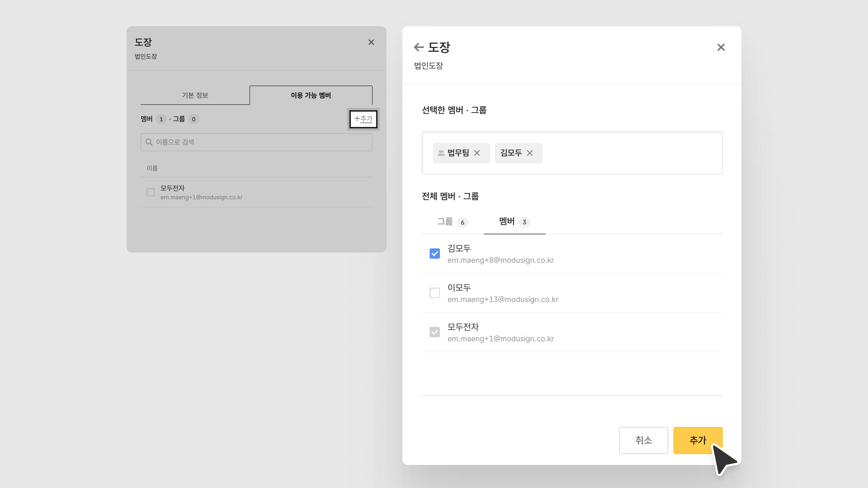The width and height of the screenshot is (868, 488).
Task: Click the +추가 link button
Action: [363, 119]
